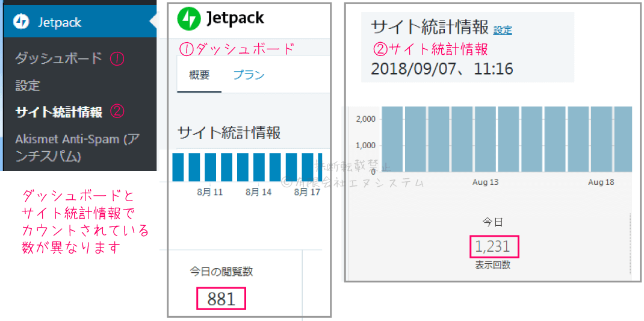Open 設定 in the Jetpack submenu
The image size is (644, 321).
click(x=28, y=86)
